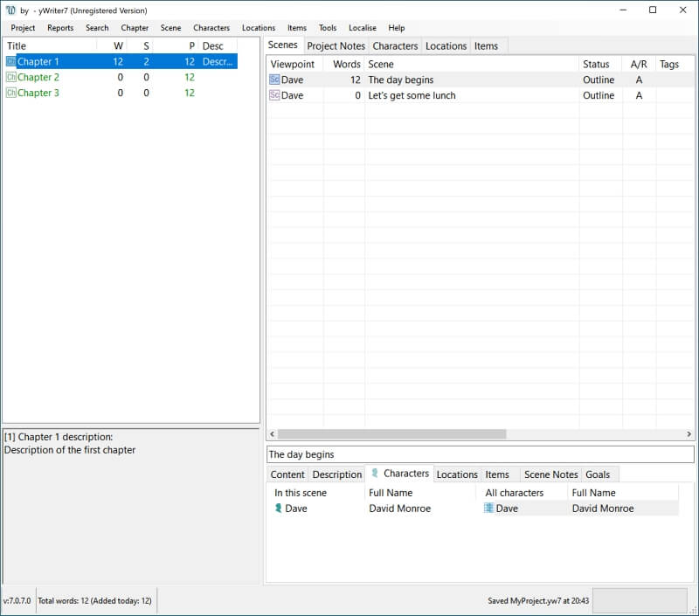Click the v:7.0.7.0 version label
This screenshot has width=699, height=616.
pos(17,600)
